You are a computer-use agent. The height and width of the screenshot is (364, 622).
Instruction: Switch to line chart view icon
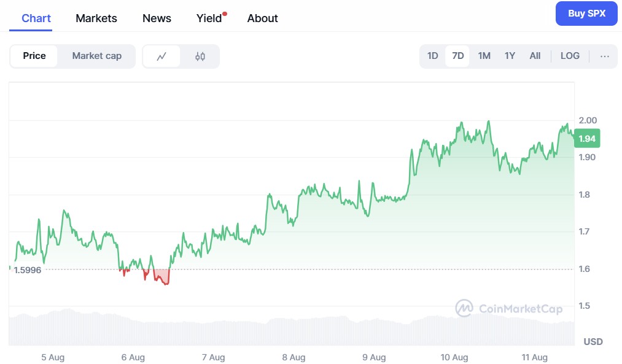161,56
